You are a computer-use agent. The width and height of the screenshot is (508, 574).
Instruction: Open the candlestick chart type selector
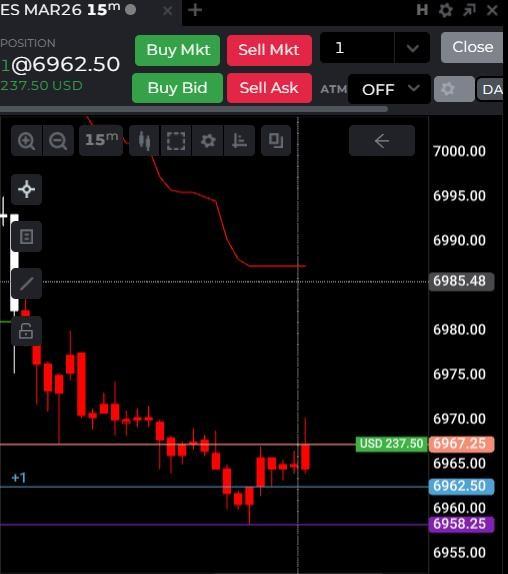(144, 141)
